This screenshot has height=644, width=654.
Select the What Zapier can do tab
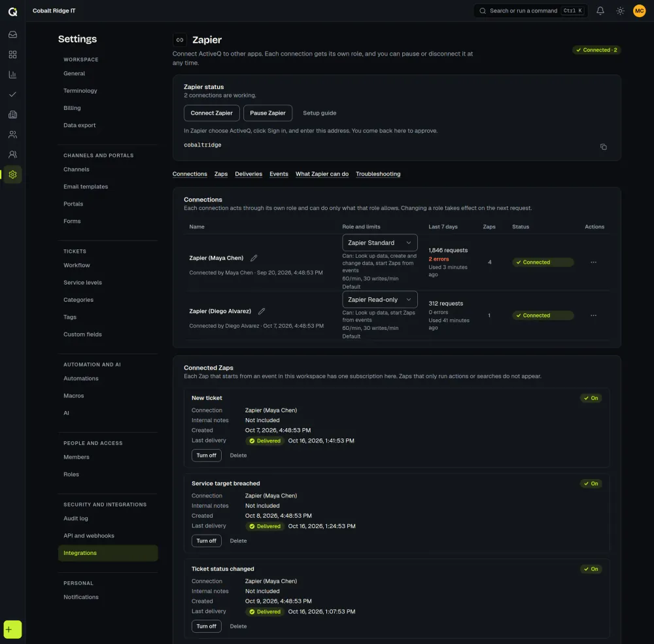point(322,174)
